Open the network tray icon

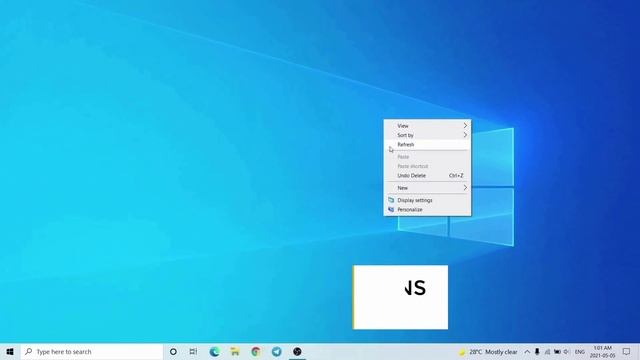tap(547, 351)
